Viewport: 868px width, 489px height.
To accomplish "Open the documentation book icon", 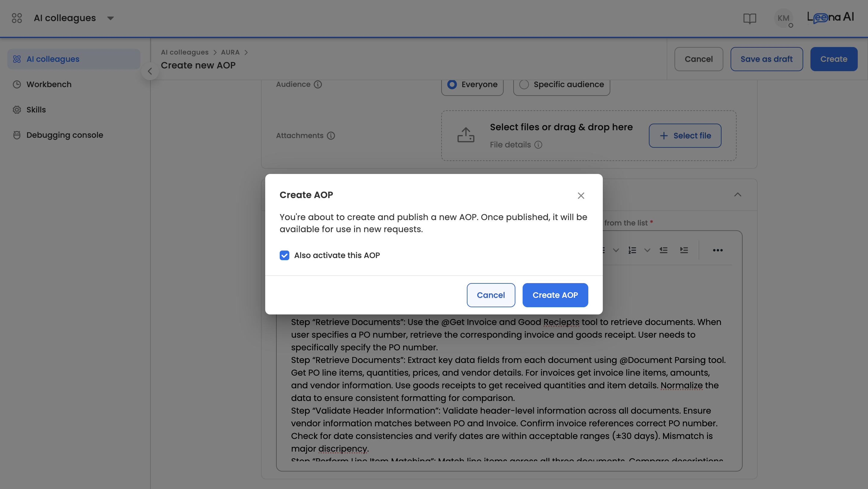I will pyautogui.click(x=750, y=18).
